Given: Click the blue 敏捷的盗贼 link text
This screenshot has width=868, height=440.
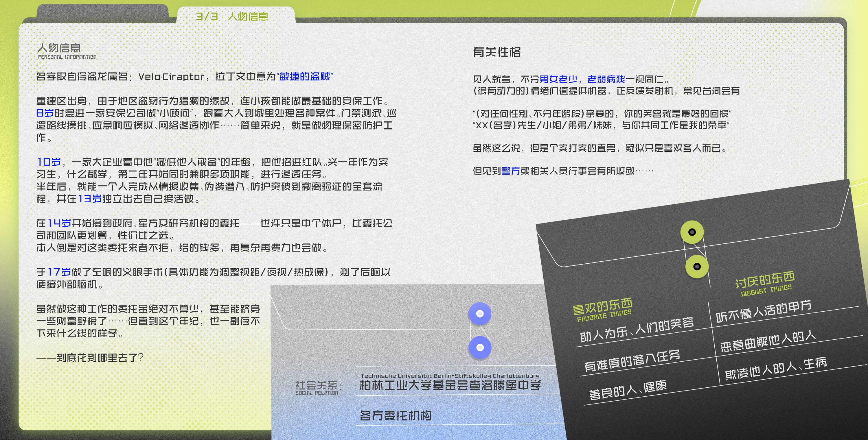Looking at the screenshot, I should click(x=304, y=76).
